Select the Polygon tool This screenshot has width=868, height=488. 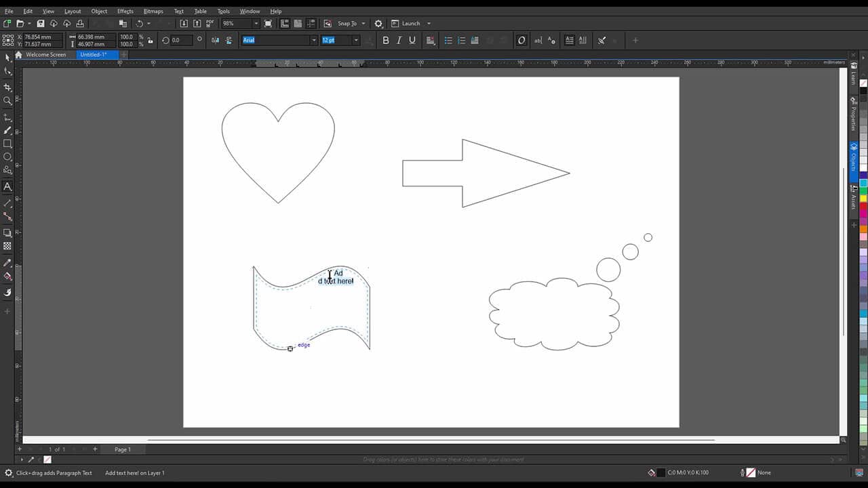point(7,170)
